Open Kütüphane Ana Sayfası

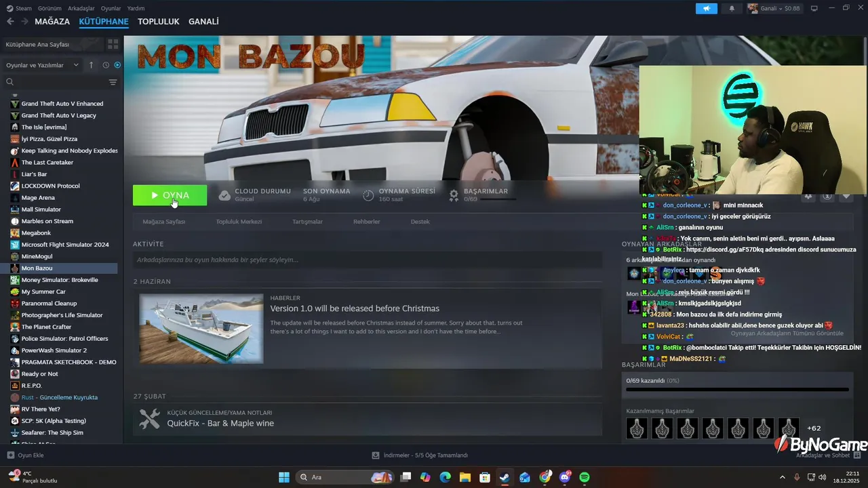point(53,44)
